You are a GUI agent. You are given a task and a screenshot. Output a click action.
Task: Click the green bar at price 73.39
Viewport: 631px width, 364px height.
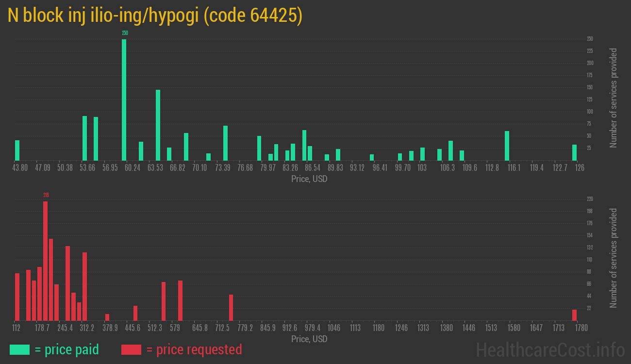pyautogui.click(x=225, y=143)
